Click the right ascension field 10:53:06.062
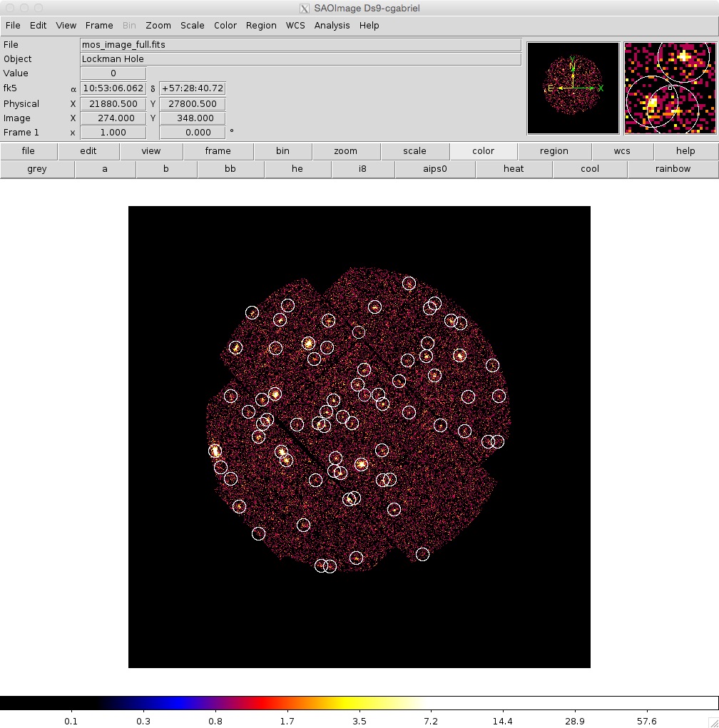 coord(113,88)
